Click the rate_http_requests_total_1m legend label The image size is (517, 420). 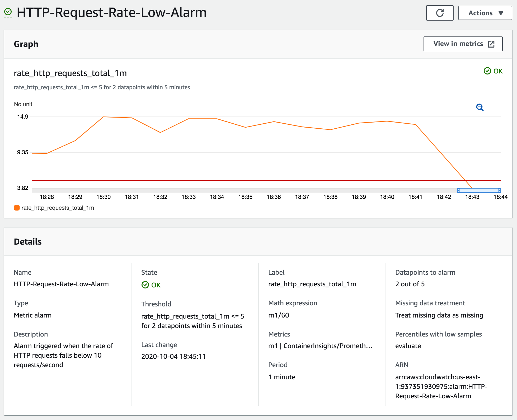(58, 208)
